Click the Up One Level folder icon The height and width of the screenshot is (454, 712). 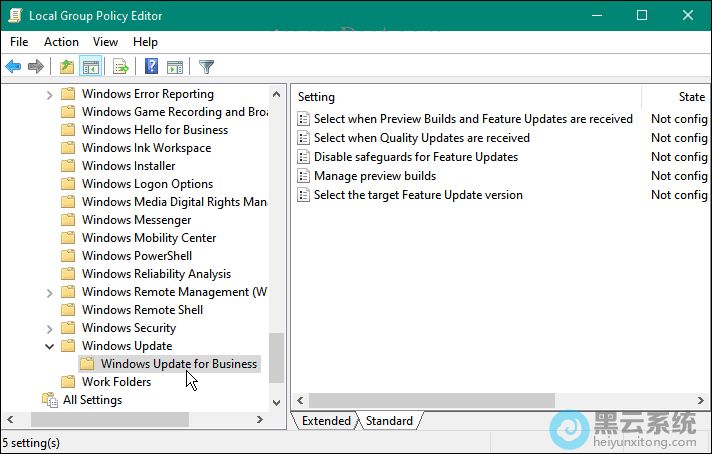[x=66, y=67]
